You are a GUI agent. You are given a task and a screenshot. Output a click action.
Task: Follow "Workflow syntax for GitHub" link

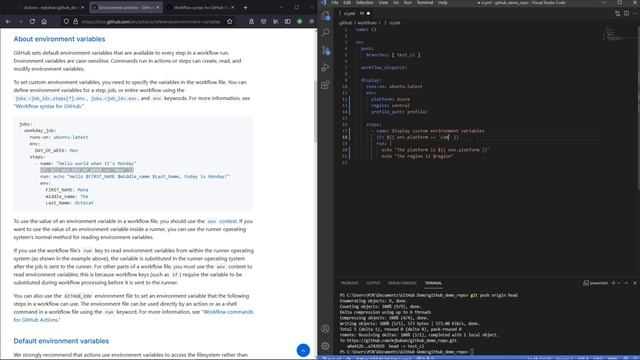click(49, 106)
